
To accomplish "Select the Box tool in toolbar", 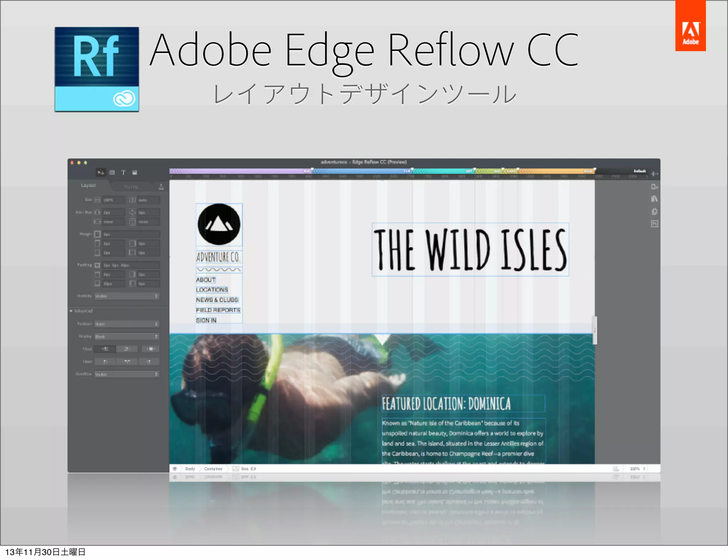I will [112, 173].
